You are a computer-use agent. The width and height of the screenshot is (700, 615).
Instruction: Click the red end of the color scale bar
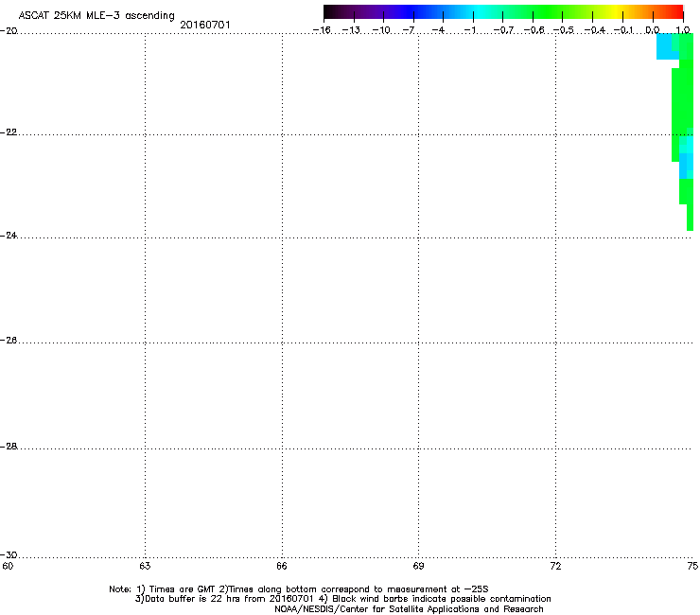coord(674,11)
